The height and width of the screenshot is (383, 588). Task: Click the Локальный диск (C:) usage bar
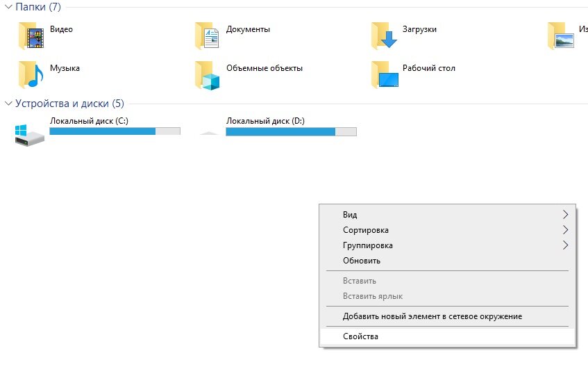115,131
